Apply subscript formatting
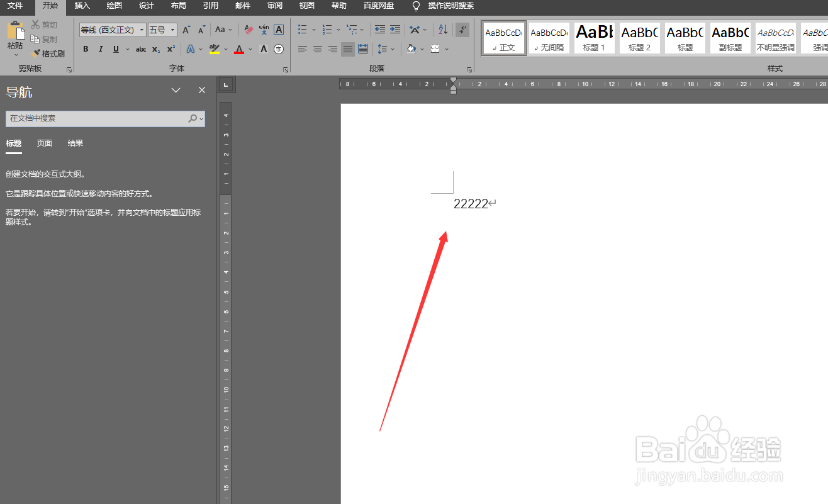 tap(156, 49)
